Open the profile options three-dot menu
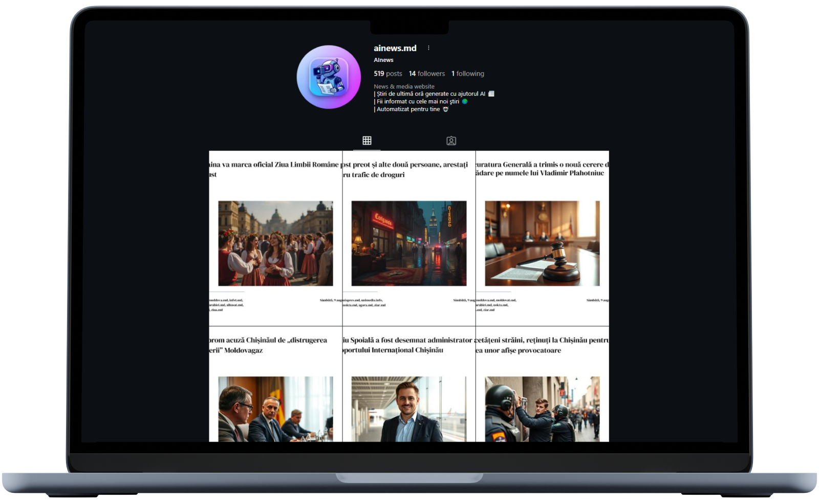Image resolution: width=819 pixels, height=504 pixels. point(428,48)
